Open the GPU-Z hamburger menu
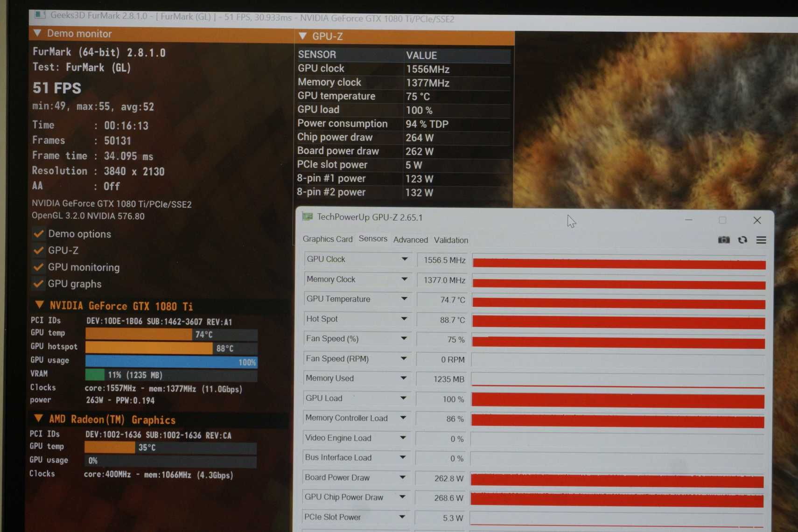 tap(761, 240)
